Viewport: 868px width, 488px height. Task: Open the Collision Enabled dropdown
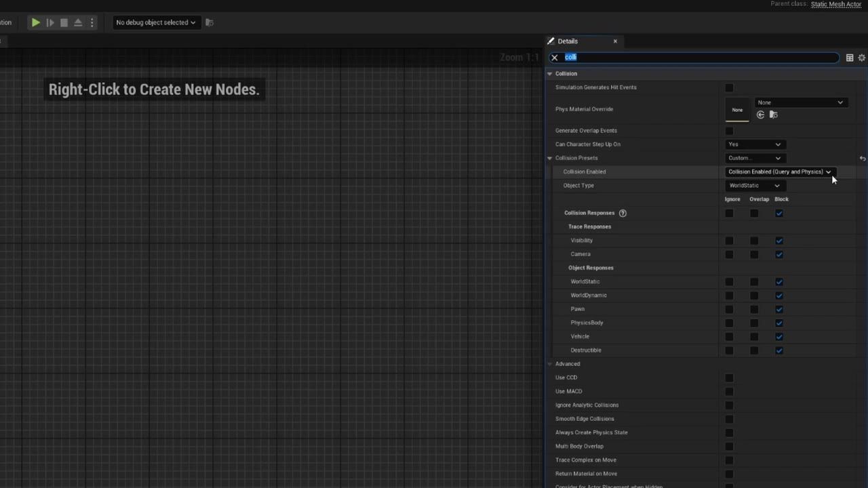click(x=780, y=171)
